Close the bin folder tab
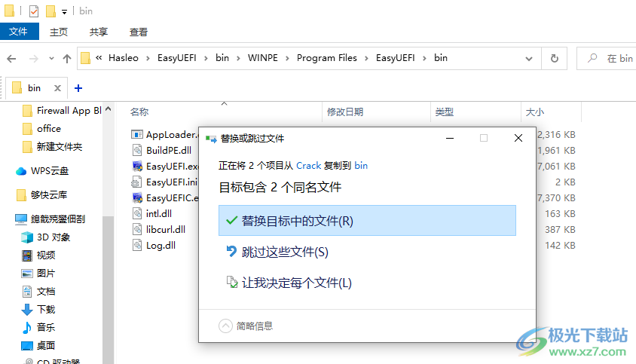Screen dimensions: 636x364 (x=57, y=88)
